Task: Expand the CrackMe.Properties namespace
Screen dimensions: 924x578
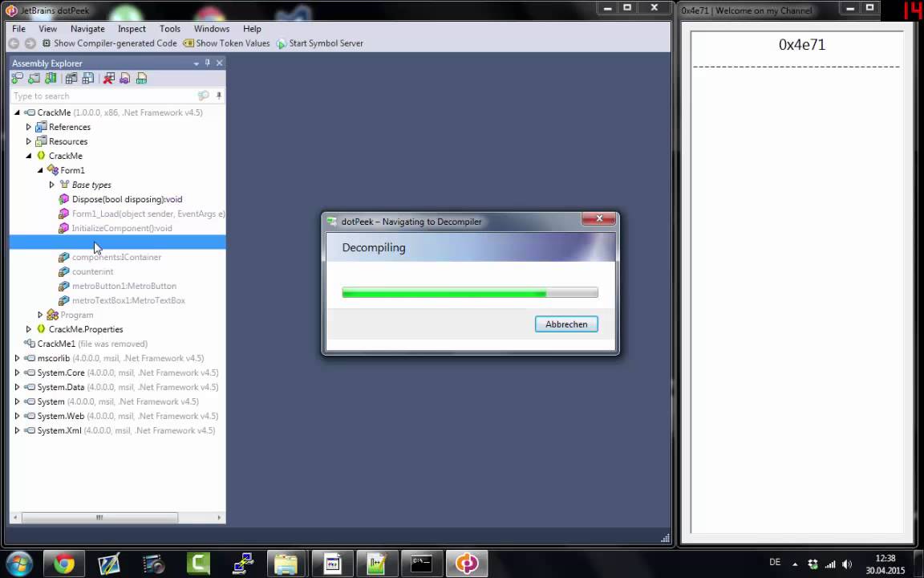Action: 28,329
